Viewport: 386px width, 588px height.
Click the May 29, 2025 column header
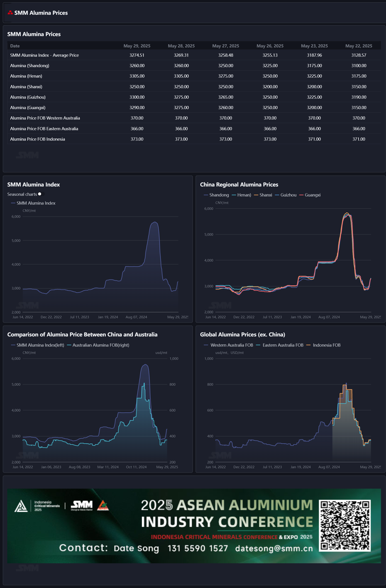pyautogui.click(x=137, y=46)
